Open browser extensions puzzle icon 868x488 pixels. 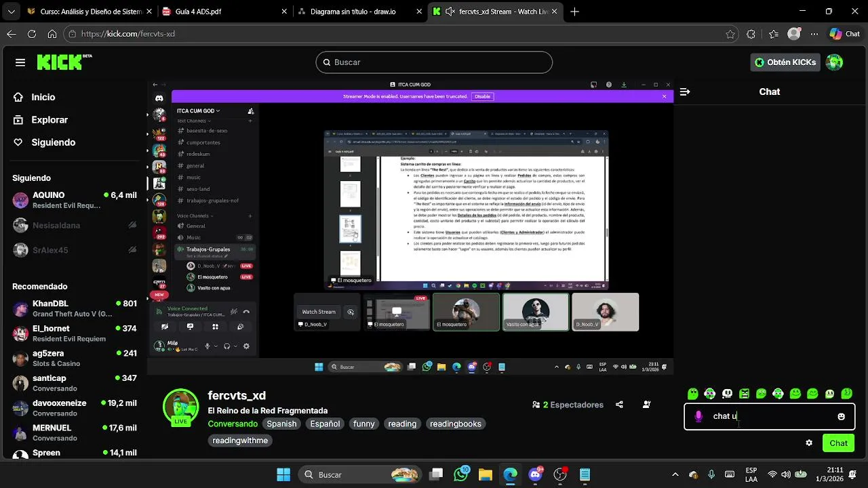pyautogui.click(x=751, y=34)
